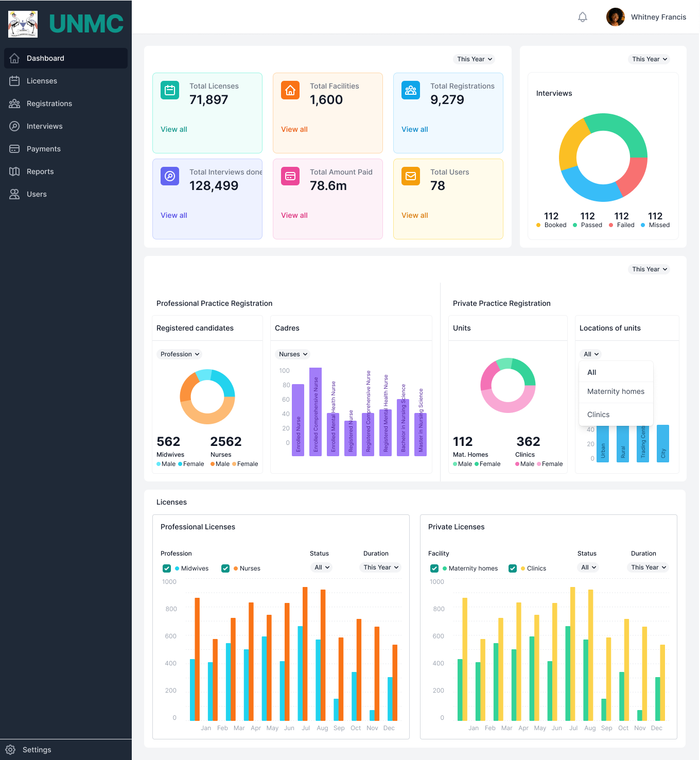The width and height of the screenshot is (700, 760).
Task: Toggle the Nurses checkbox in Professional Licenses
Action: pyautogui.click(x=225, y=568)
